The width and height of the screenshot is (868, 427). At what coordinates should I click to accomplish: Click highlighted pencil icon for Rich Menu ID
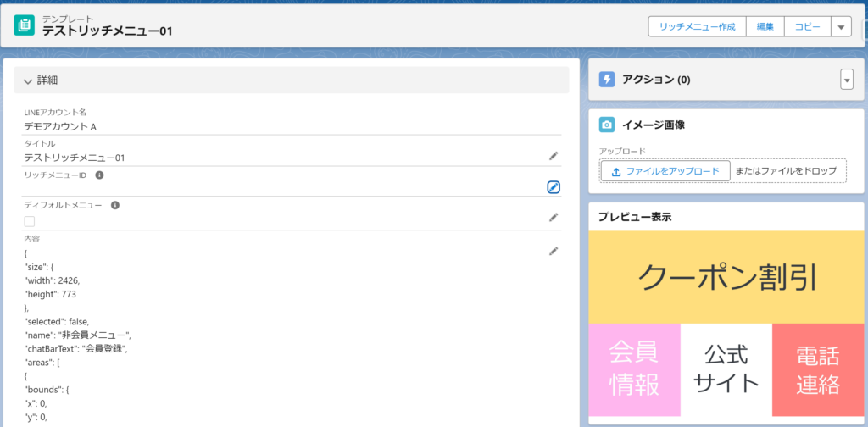click(x=554, y=187)
